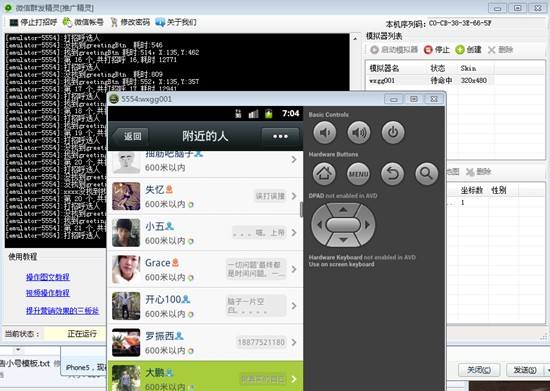
Task: Open the Grace nearby person entry
Action: pyautogui.click(x=205, y=270)
